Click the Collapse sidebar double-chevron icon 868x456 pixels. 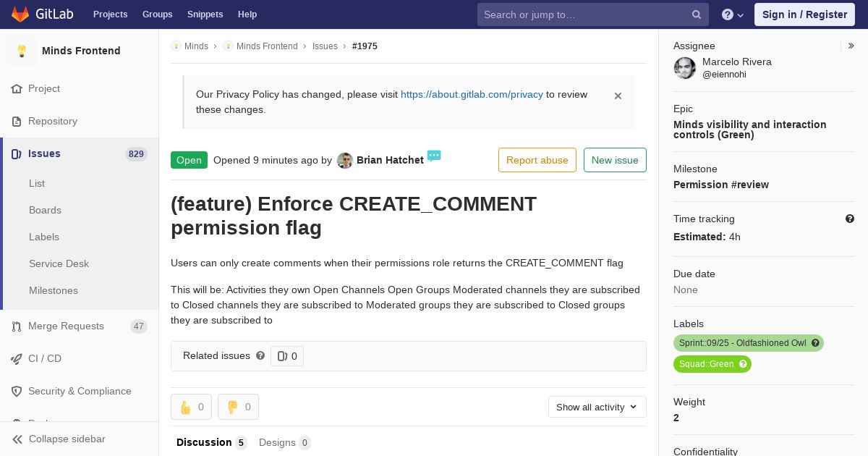(x=17, y=439)
